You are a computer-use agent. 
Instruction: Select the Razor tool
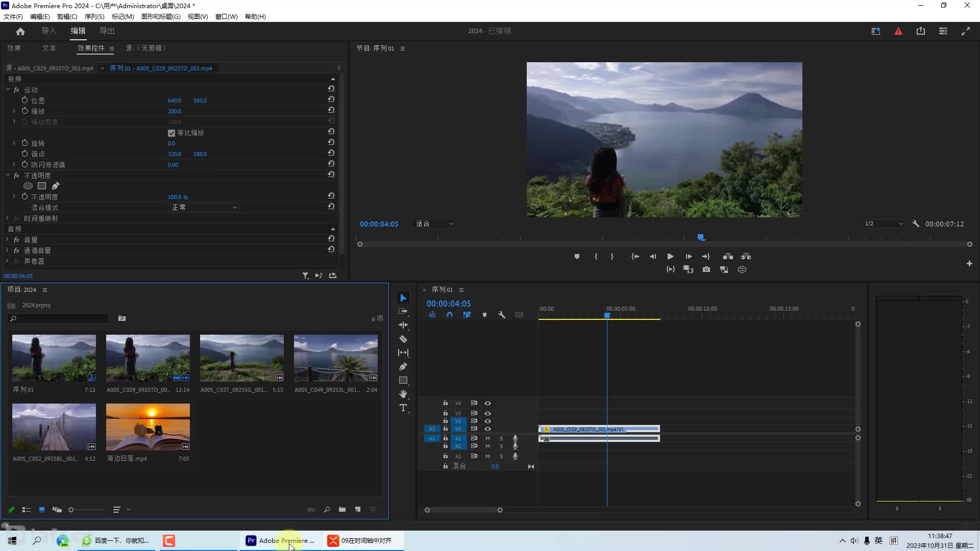pos(403,339)
